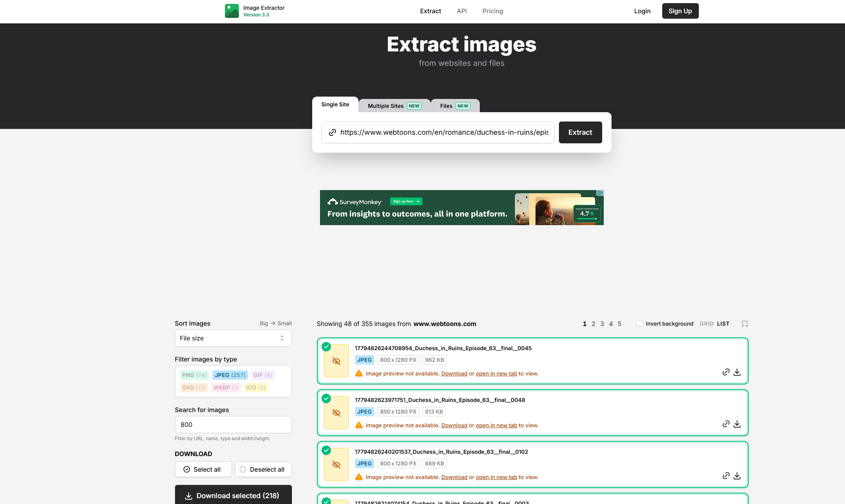Click the AdChoices icon on SurveyMonkey ad
845x504 pixels.
click(600, 193)
